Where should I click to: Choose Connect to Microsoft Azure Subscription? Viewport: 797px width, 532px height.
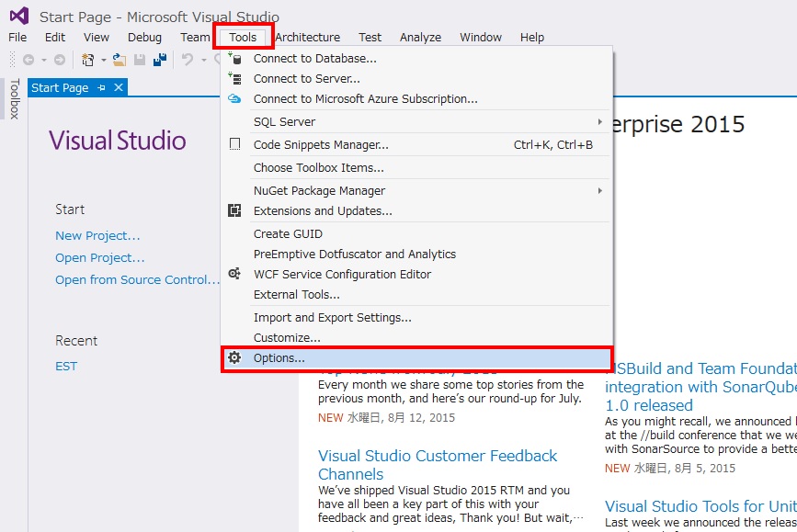click(x=416, y=99)
